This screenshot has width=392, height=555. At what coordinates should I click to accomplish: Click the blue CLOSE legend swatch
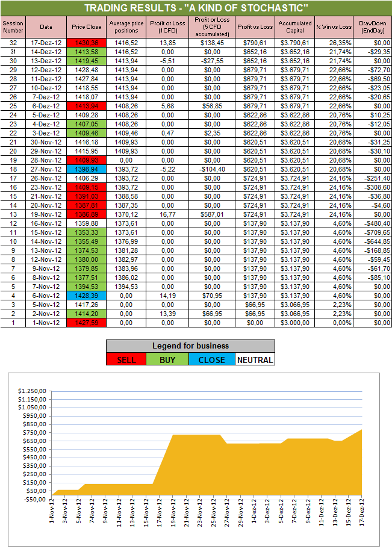(x=212, y=359)
